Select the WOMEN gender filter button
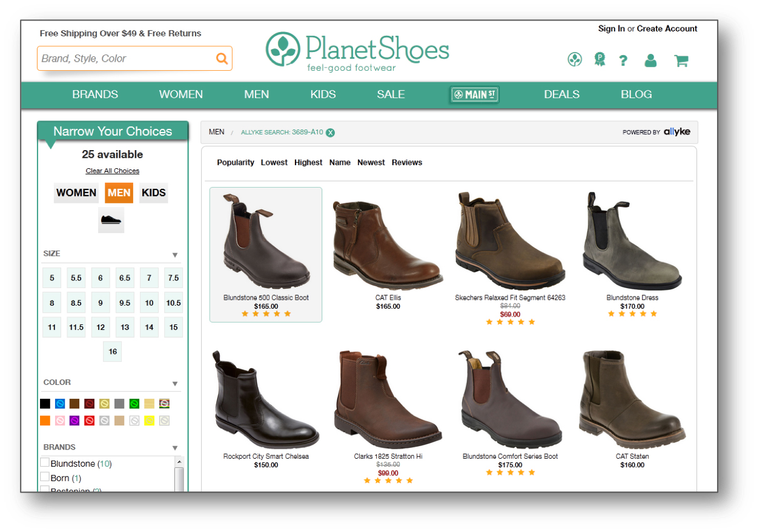 click(x=76, y=193)
